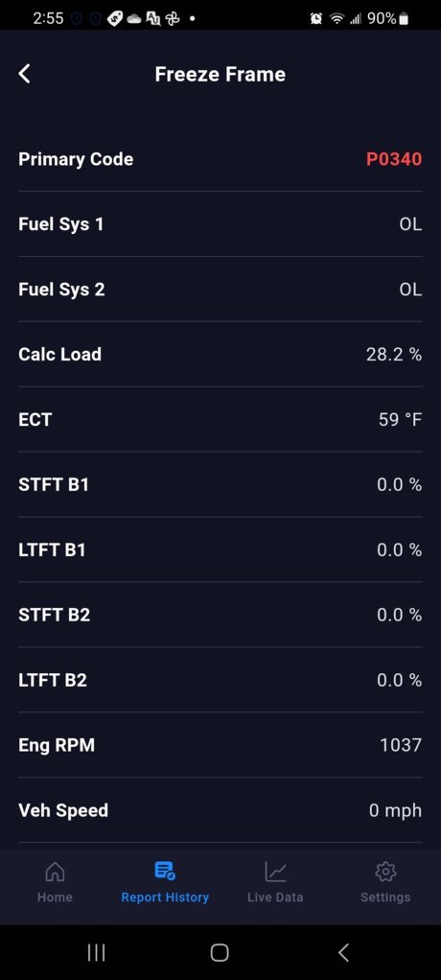Open the Live Data chart icon
Screen dimensions: 441x980
pos(275,871)
